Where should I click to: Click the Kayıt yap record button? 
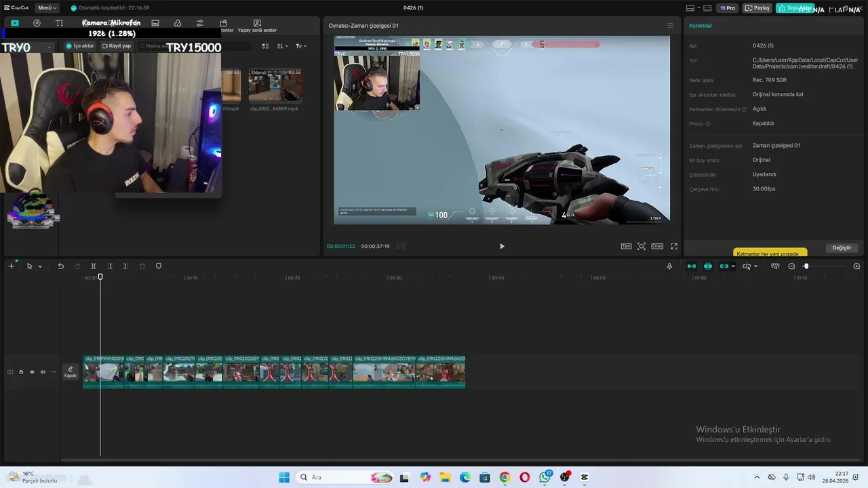pyautogui.click(x=116, y=46)
